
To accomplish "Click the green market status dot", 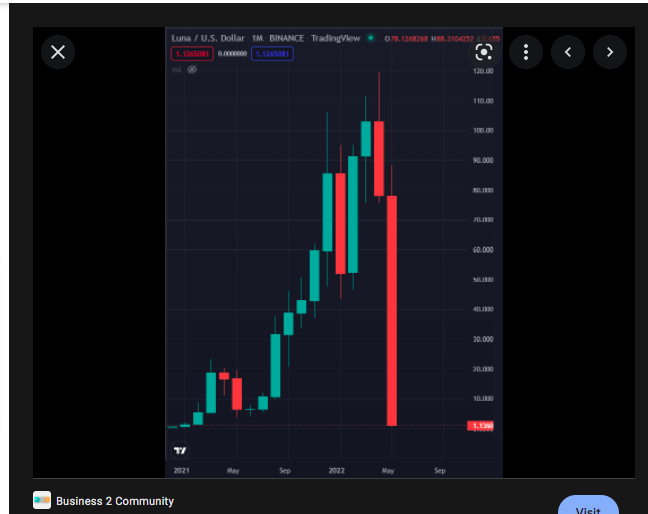I will pos(371,38).
